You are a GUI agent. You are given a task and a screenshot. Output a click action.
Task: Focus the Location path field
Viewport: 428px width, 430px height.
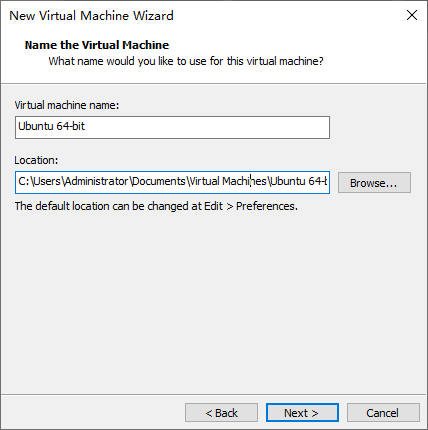pos(172,182)
